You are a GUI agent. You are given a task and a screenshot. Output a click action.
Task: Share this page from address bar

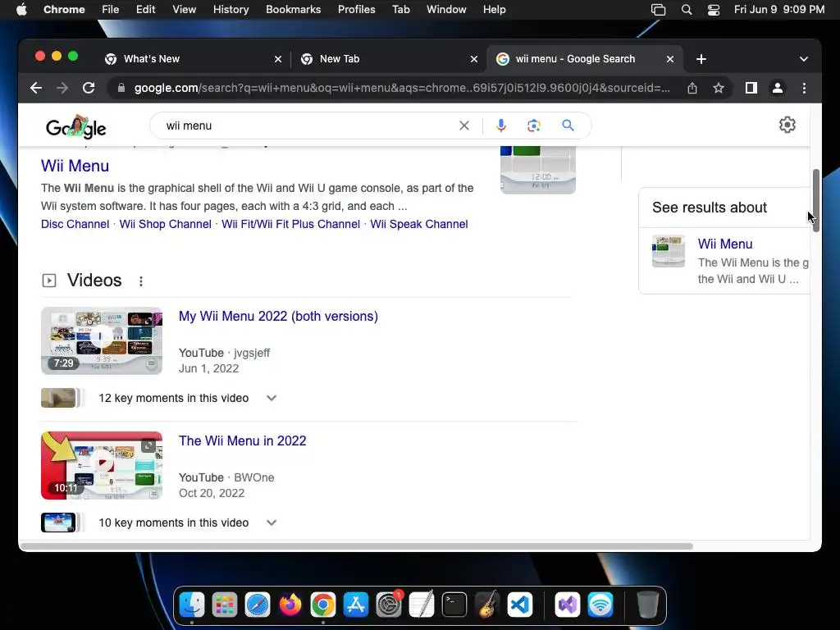pos(692,88)
